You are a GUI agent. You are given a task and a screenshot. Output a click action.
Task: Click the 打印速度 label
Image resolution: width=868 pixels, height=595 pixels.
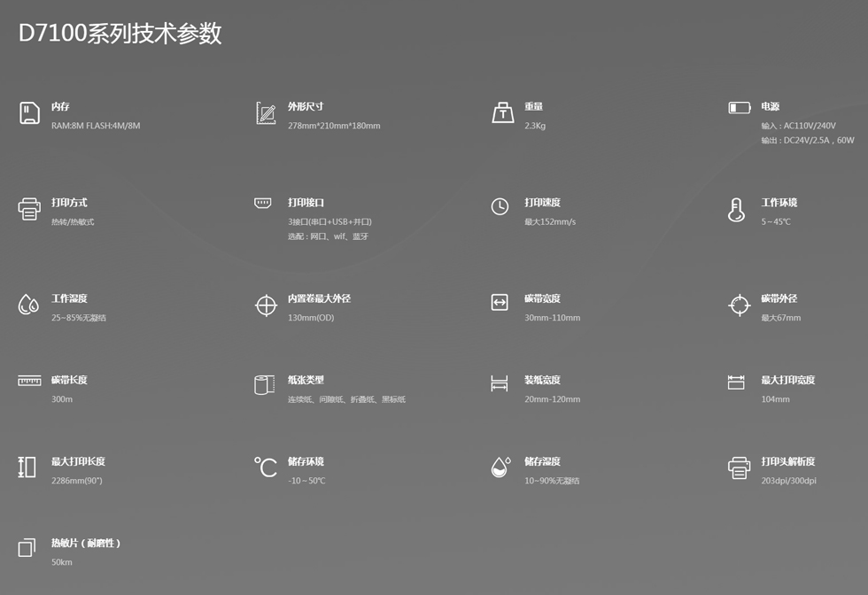542,203
